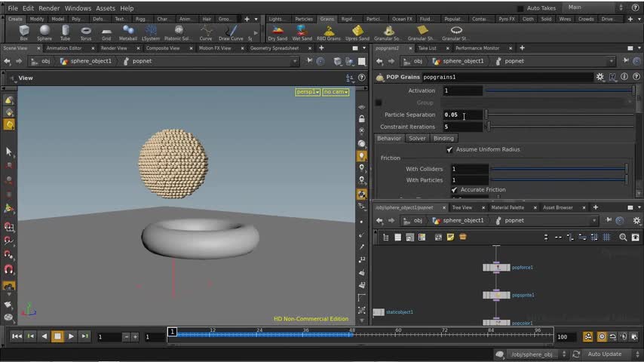Open the persp1 viewport dropdown

308,92
